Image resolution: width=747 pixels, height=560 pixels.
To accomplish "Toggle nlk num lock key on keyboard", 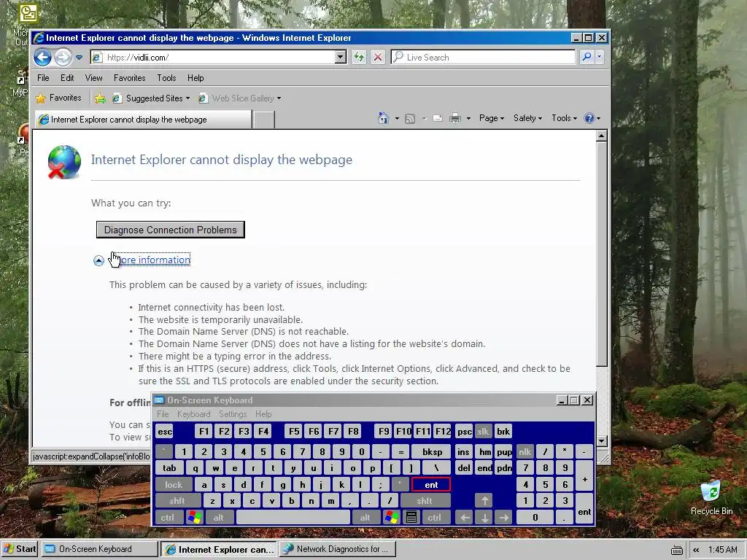I will tap(525, 451).
